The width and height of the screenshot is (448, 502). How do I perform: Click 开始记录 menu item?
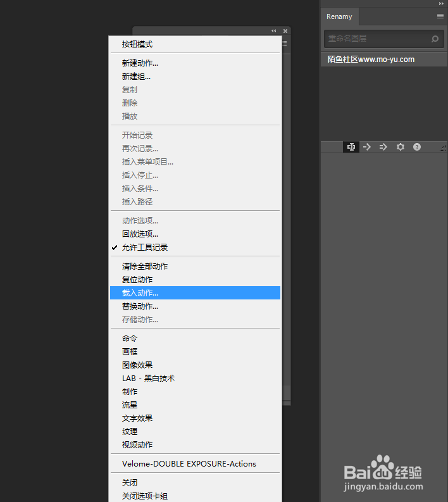coord(195,135)
